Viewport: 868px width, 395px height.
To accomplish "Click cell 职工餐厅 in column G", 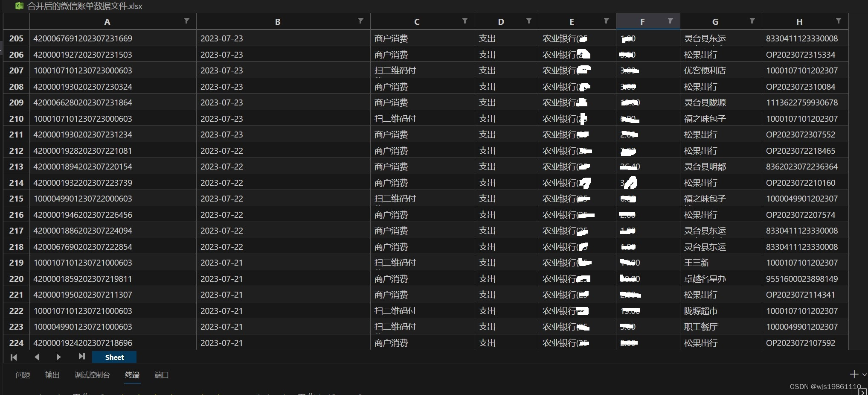I will click(x=721, y=327).
